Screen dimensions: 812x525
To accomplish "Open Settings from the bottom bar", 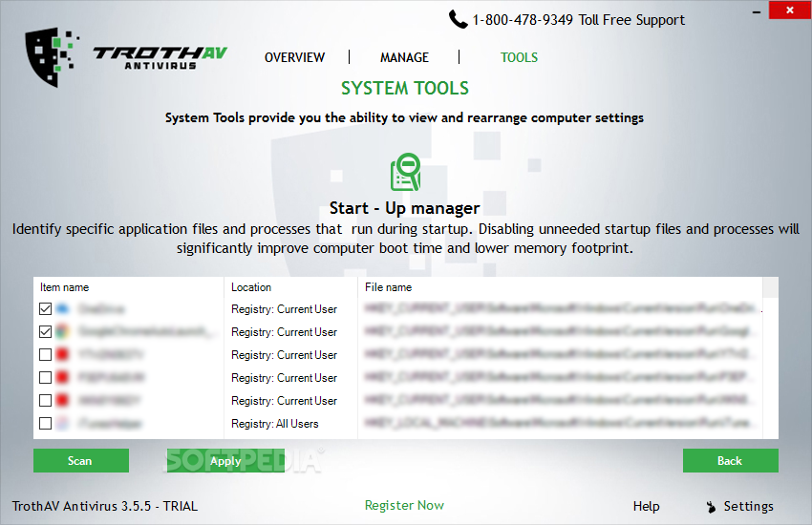I will tap(748, 506).
